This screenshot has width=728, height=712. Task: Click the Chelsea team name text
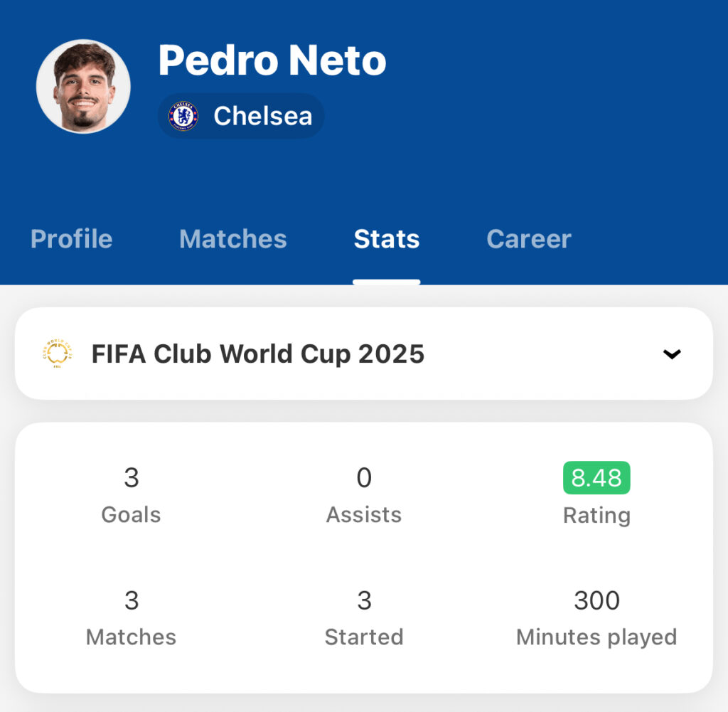pos(263,116)
